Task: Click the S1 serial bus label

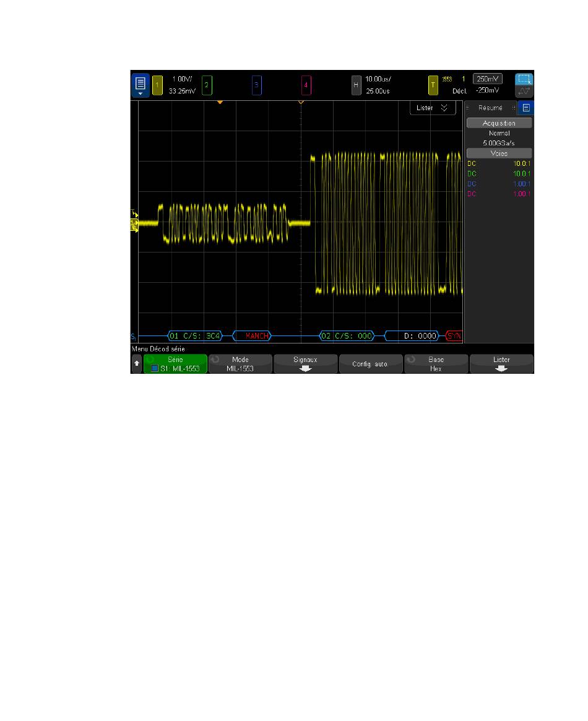Action: click(133, 337)
